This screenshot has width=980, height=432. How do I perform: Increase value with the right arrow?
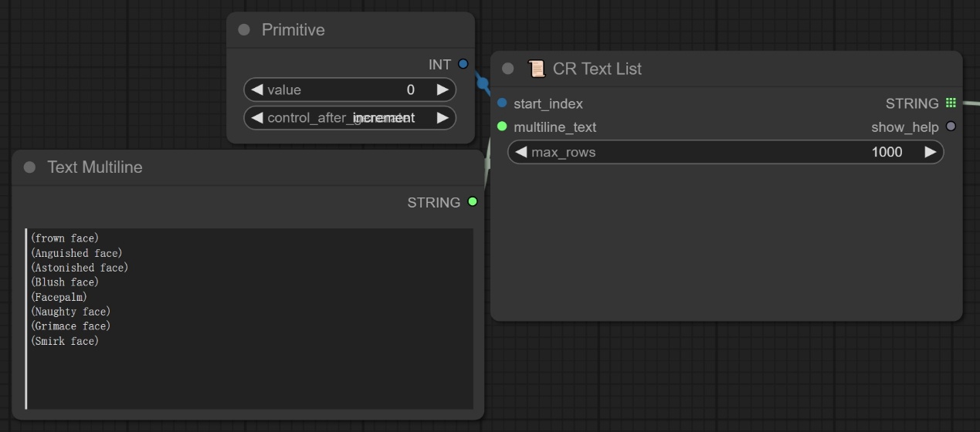[x=443, y=89]
